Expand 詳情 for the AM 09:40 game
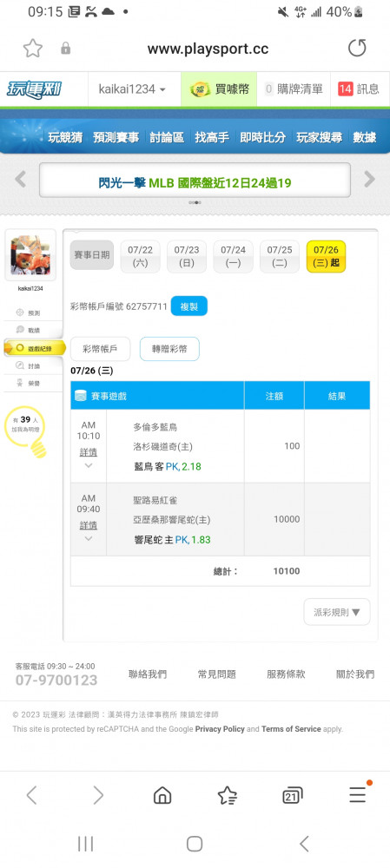The width and height of the screenshot is (390, 868). 88,525
